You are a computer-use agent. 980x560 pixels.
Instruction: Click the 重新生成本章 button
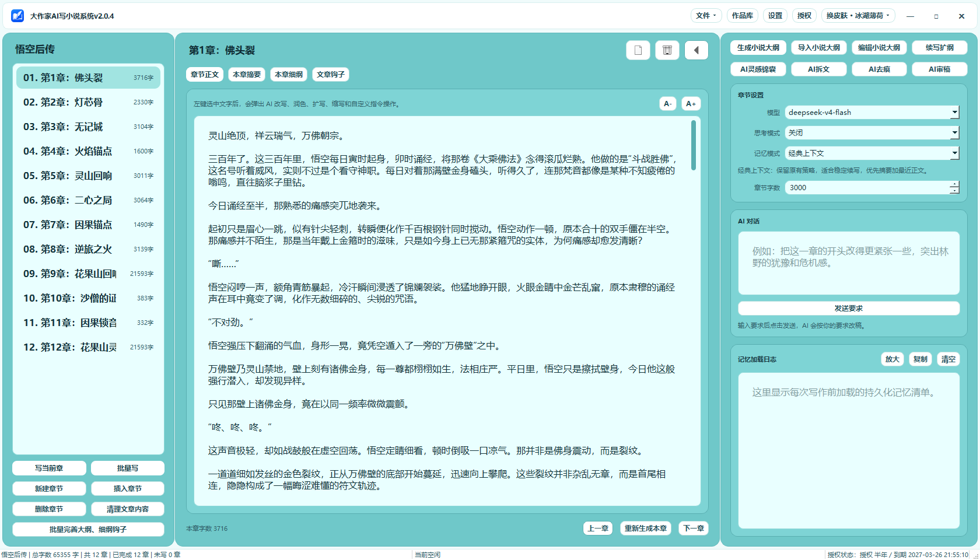point(646,528)
